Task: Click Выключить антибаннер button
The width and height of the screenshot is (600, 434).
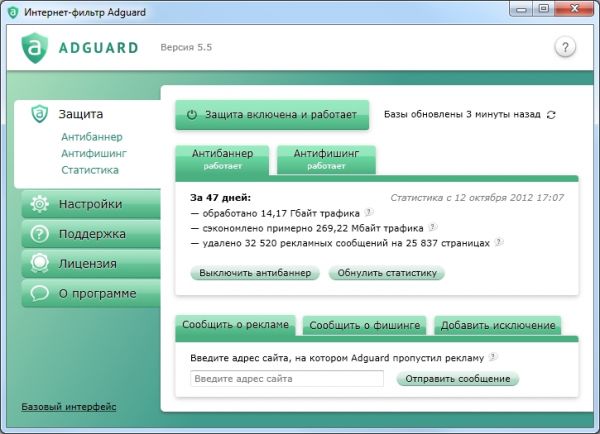Action: click(x=255, y=273)
